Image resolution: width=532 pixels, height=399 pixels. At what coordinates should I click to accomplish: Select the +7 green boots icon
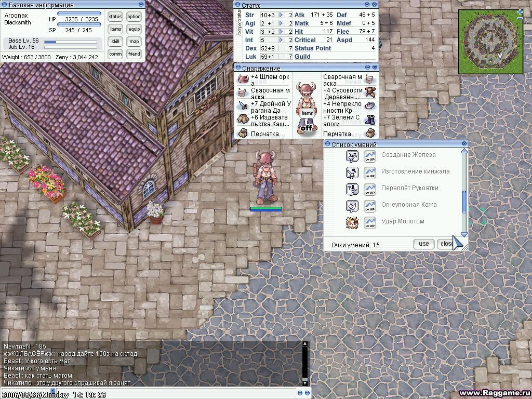[x=370, y=119]
